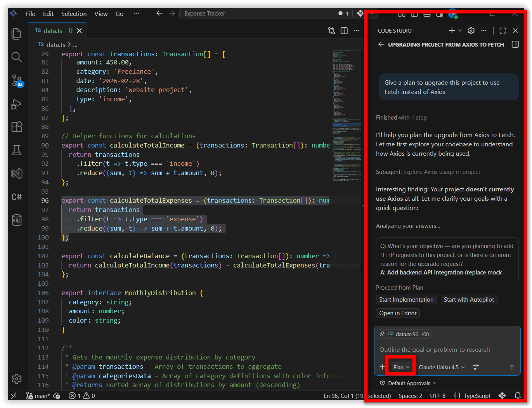Screen dimensions: 532x408
Task: Open the Selection menu
Action: coord(74,14)
